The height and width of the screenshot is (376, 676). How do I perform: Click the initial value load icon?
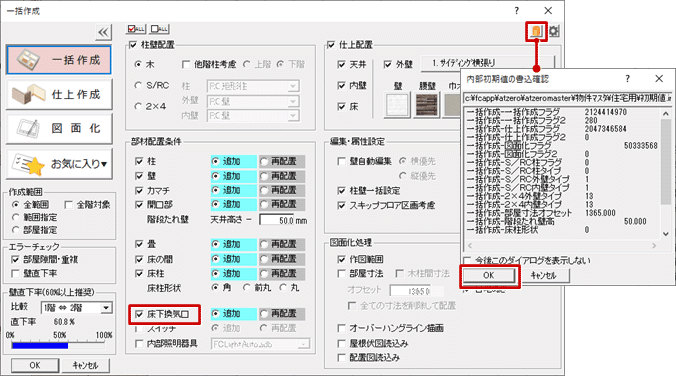coord(536,31)
